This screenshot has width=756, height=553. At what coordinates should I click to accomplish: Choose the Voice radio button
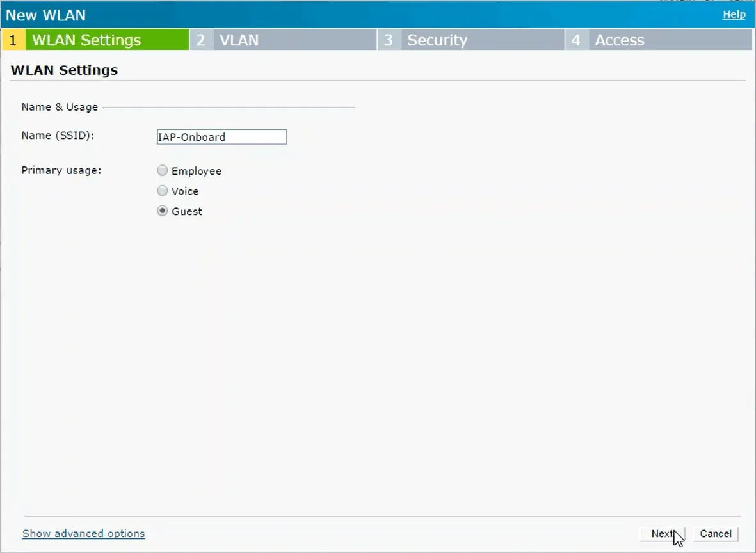163,191
